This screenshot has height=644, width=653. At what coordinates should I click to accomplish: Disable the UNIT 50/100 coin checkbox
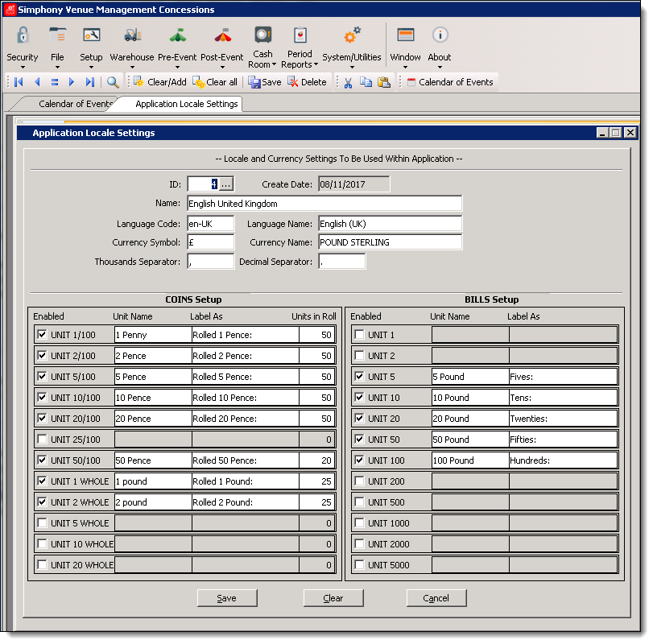(x=42, y=460)
